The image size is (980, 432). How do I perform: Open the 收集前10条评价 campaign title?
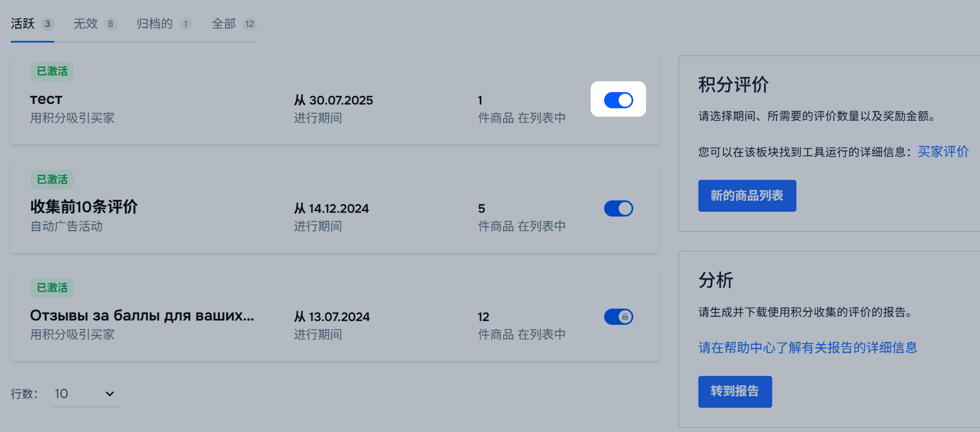(x=84, y=207)
